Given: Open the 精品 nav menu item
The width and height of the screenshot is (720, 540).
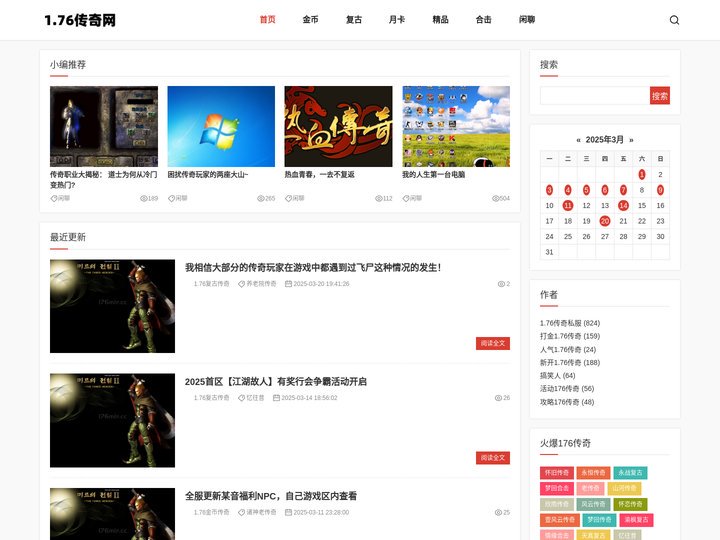Looking at the screenshot, I should coord(440,19).
